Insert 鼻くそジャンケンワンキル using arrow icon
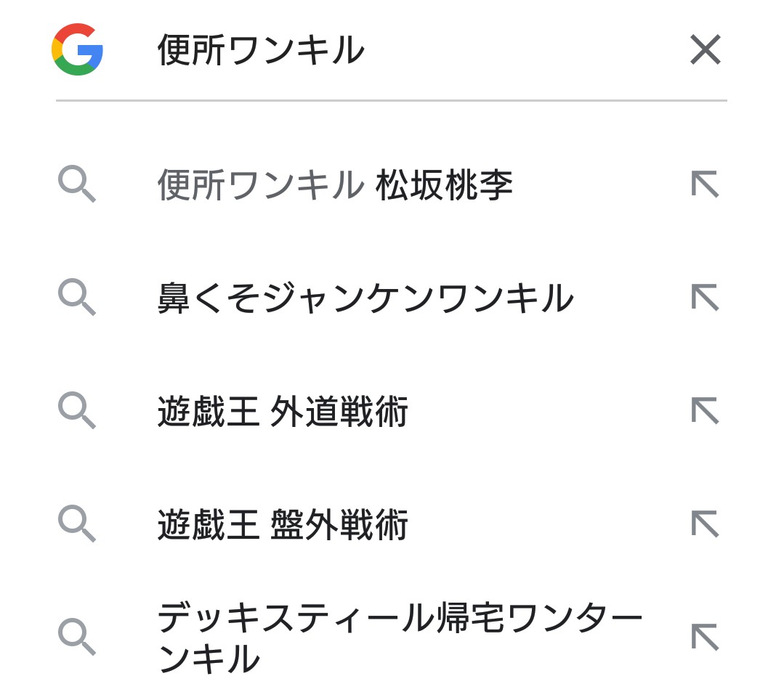This screenshot has height=692, width=784. pyautogui.click(x=704, y=298)
